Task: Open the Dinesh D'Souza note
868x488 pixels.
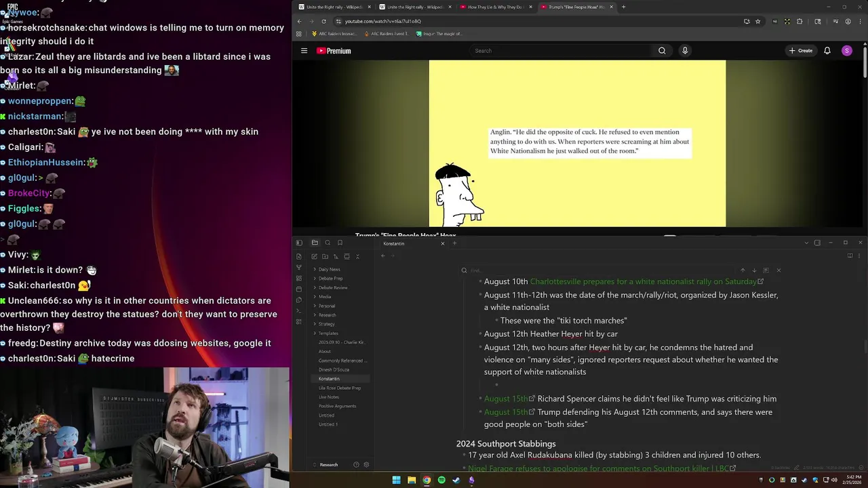Action: (334, 370)
